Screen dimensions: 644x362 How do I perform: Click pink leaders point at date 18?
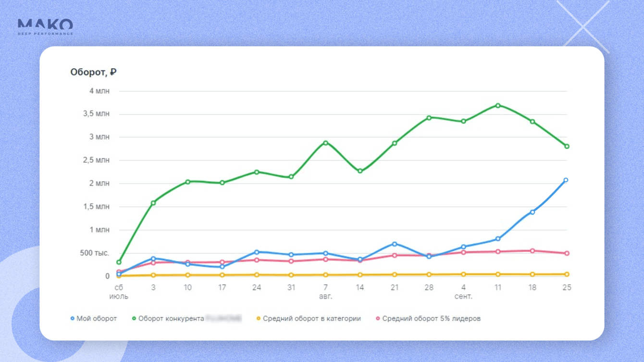[533, 251]
